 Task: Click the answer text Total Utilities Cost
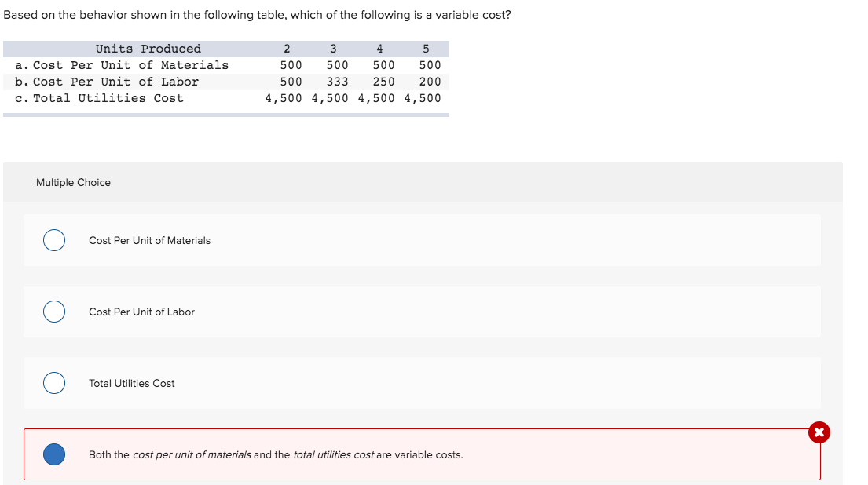131,383
